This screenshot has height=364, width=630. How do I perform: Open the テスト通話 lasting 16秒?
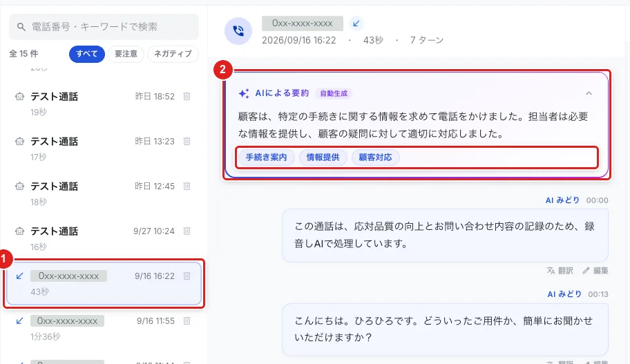(104, 239)
